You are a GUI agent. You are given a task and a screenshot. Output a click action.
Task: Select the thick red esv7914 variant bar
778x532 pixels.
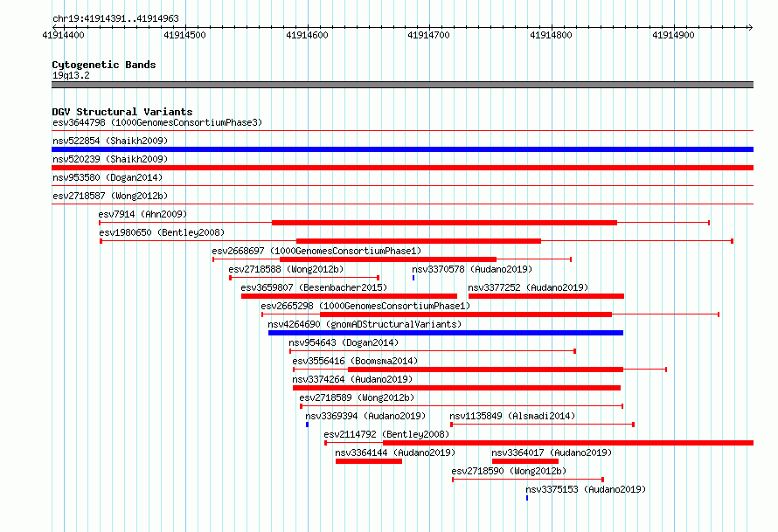pos(444,223)
